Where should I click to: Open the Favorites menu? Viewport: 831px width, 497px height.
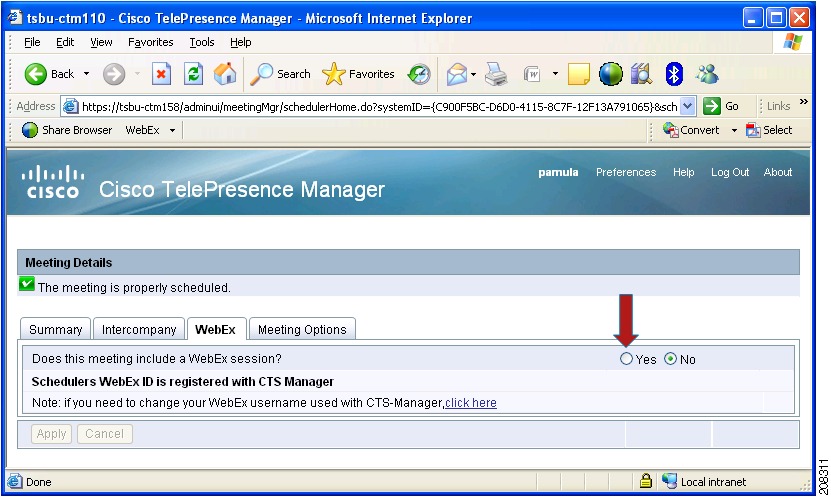tap(151, 42)
